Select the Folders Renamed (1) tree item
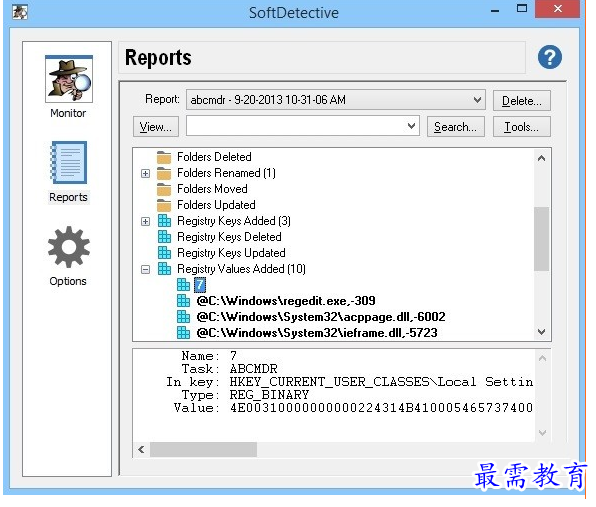Screen dimensions: 596x507 [x=227, y=173]
